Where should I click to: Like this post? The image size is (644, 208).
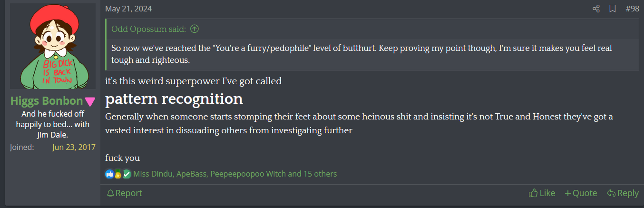pos(542,193)
